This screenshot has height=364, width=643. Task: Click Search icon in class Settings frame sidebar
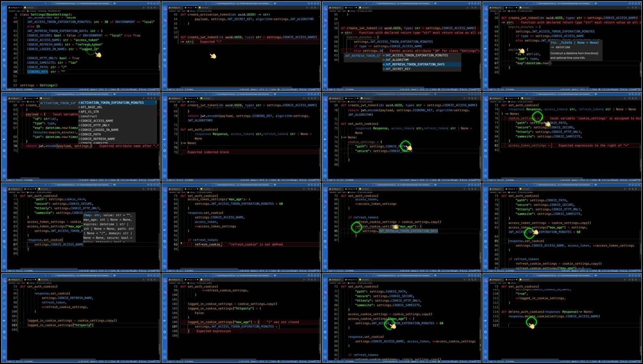click(4, 14)
